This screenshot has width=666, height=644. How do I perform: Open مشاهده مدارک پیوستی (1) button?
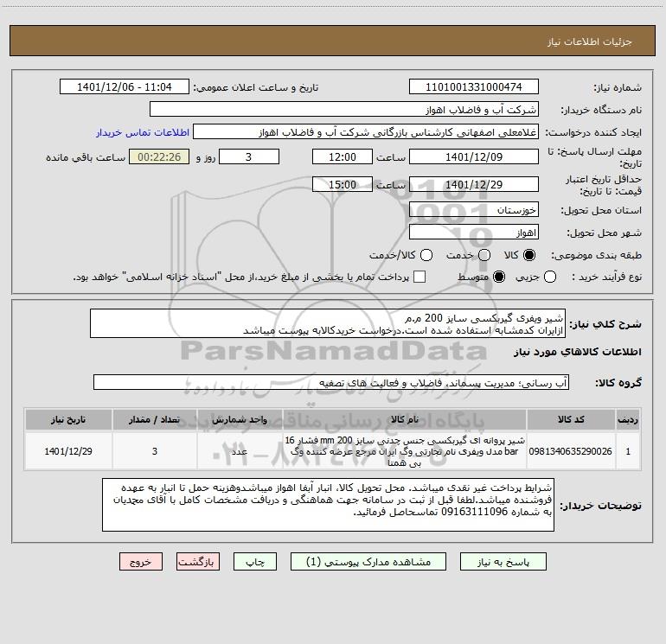pos(368,562)
